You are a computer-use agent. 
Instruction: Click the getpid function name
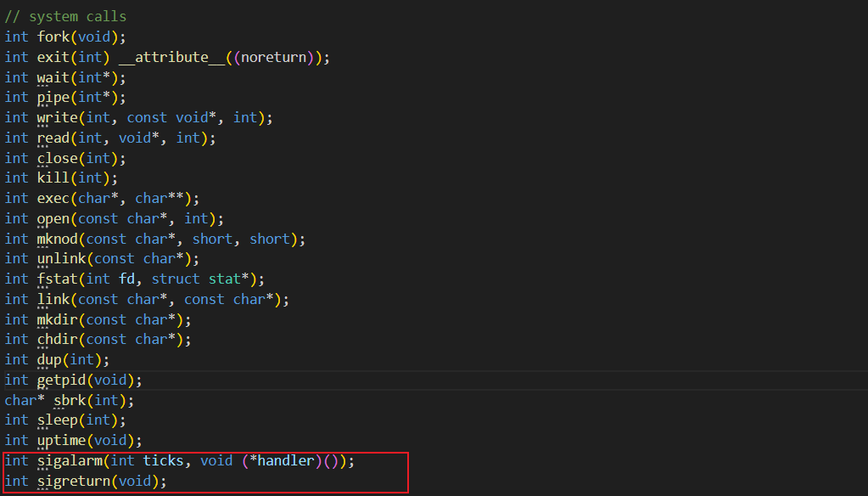pyautogui.click(x=61, y=380)
